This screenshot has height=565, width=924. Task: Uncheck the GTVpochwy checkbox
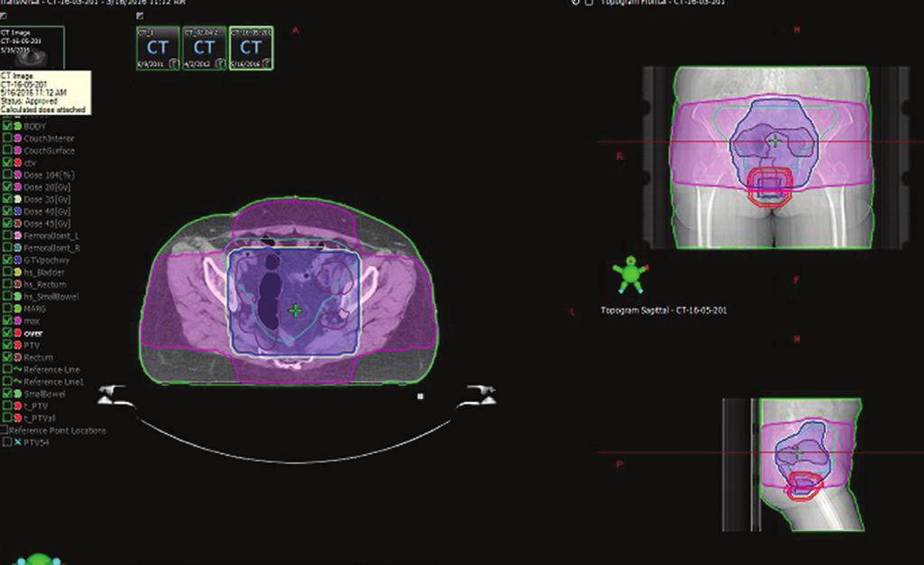coord(7,260)
